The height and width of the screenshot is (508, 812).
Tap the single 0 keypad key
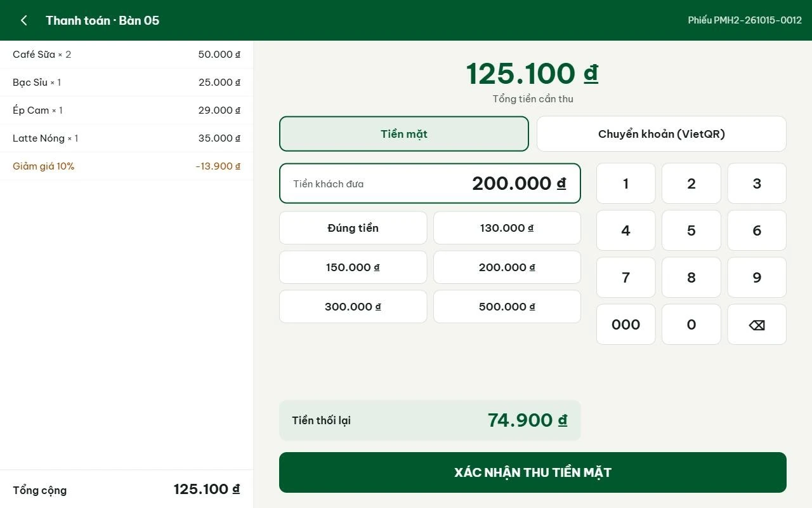(x=691, y=324)
